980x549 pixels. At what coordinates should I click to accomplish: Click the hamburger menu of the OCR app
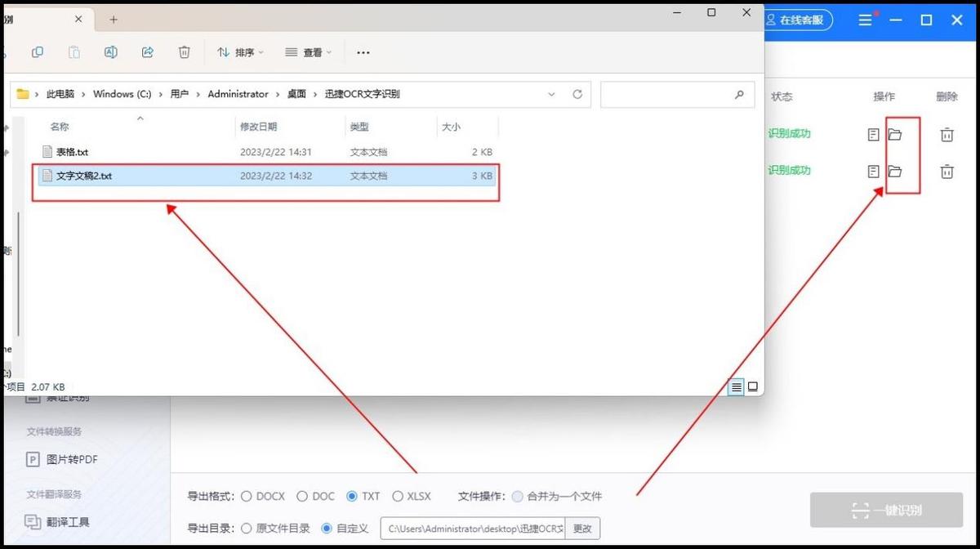tap(865, 20)
